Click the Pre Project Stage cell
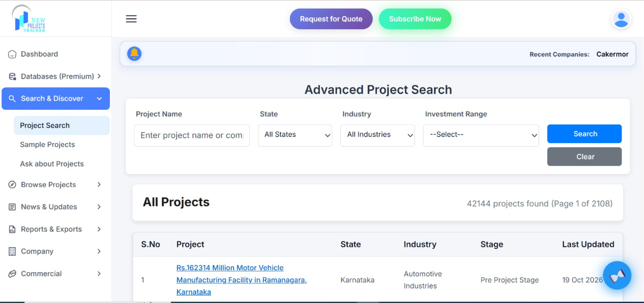This screenshot has height=303, width=644. click(x=509, y=280)
